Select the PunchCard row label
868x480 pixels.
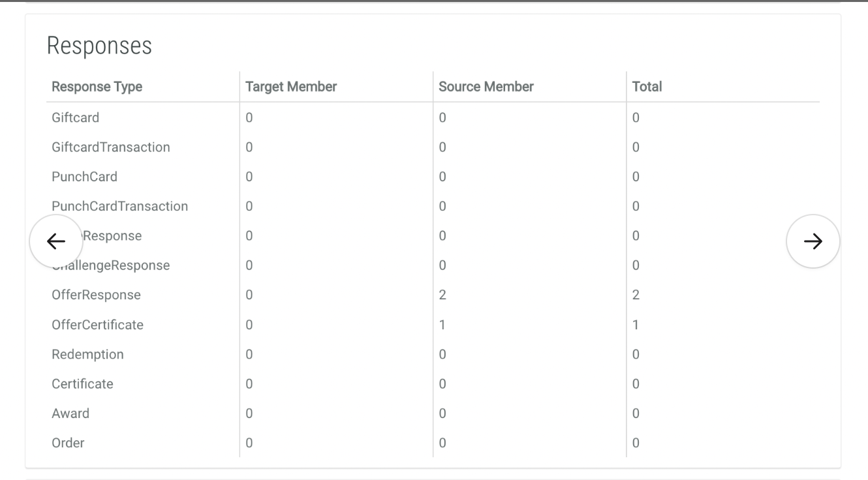[85, 177]
